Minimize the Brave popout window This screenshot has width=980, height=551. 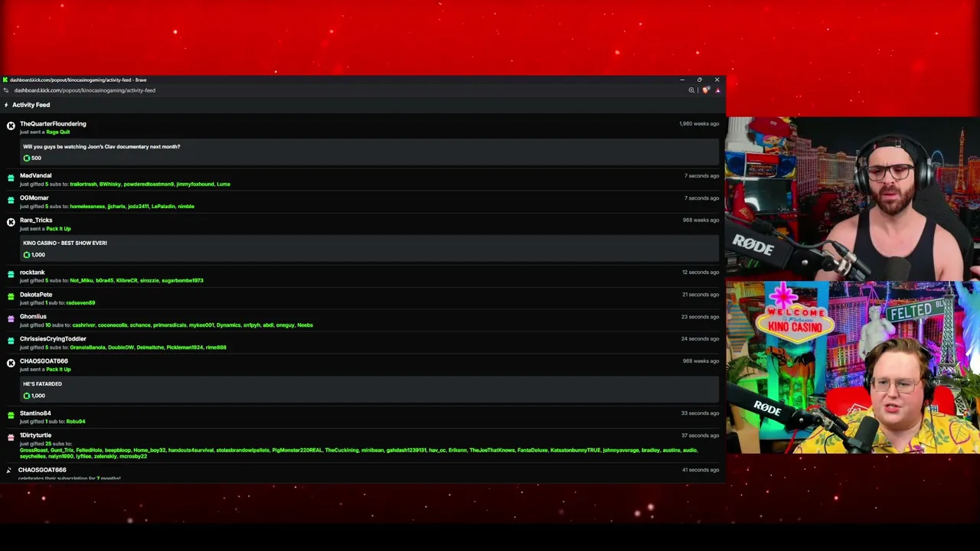tap(682, 80)
